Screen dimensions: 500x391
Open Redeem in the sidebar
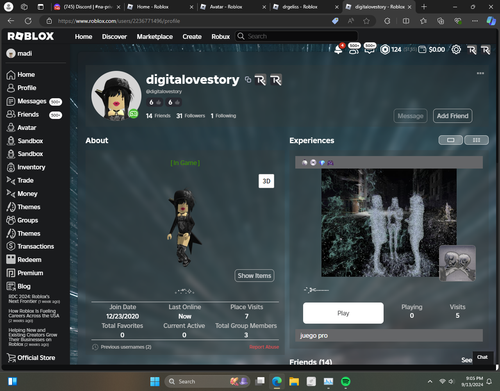tap(24, 260)
